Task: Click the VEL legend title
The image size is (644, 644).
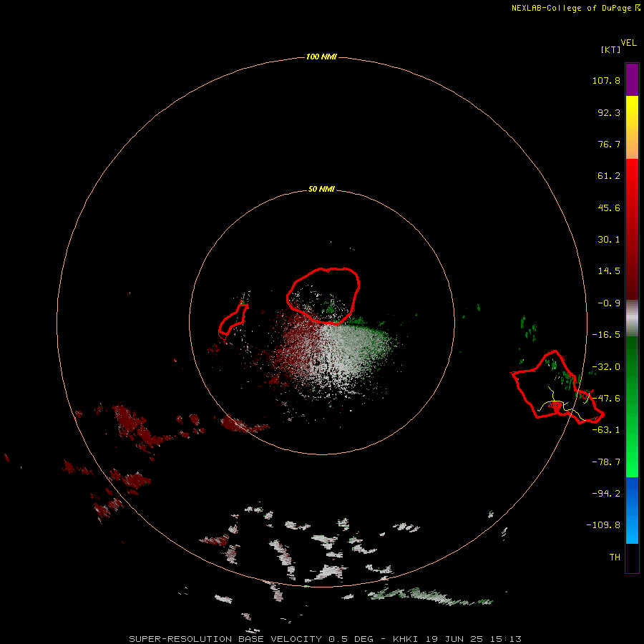Action: 629,43
